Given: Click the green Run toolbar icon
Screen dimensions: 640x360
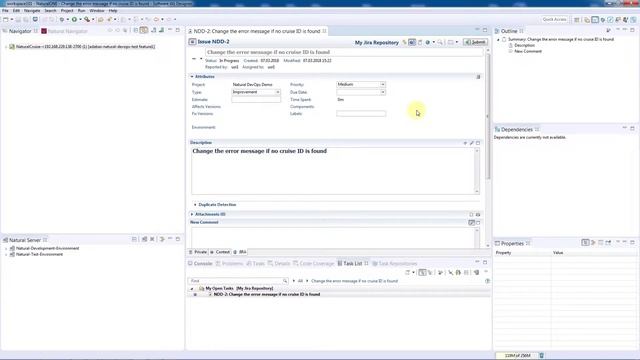Looking at the screenshot, I should 74,19.
